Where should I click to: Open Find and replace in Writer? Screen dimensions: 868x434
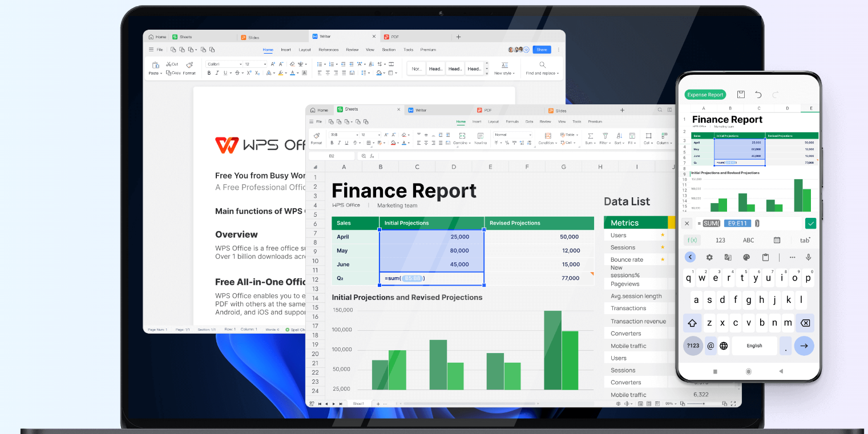coord(542,69)
